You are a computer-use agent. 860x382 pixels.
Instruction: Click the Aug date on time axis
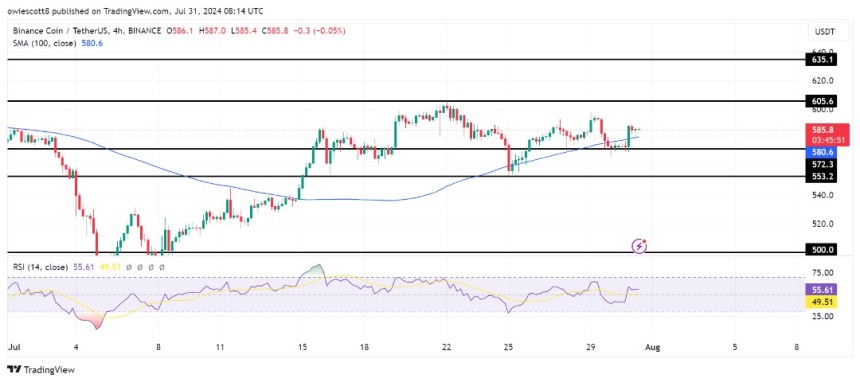click(653, 347)
